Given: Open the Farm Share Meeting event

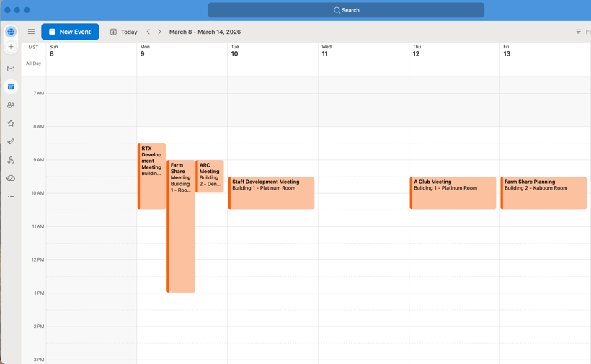Looking at the screenshot, I should tap(181, 226).
